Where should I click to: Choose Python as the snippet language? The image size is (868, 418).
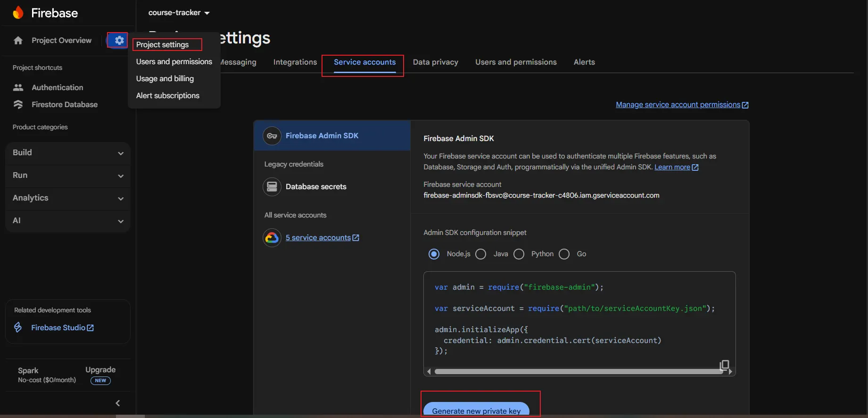pos(519,254)
